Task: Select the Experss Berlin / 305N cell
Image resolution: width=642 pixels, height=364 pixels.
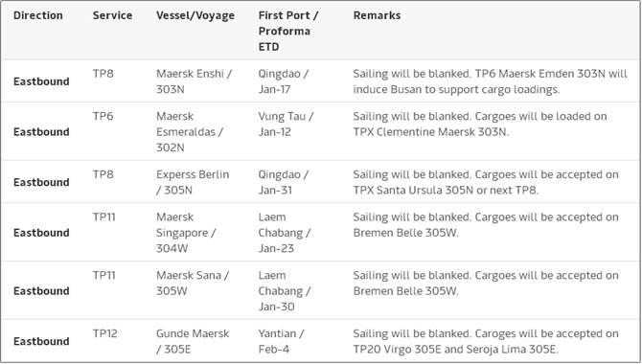Action: click(193, 182)
